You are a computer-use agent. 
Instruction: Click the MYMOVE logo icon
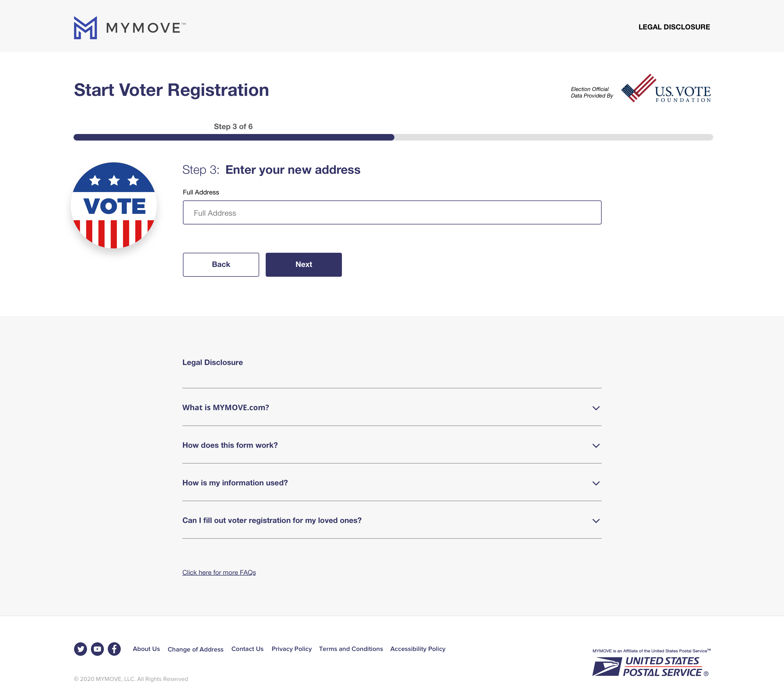tap(85, 28)
